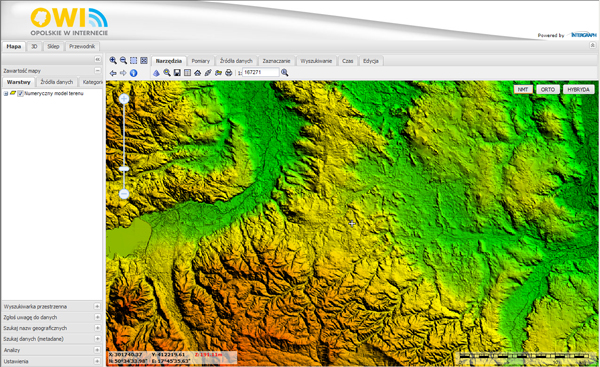Click the zoom out magnifier icon

click(x=123, y=60)
